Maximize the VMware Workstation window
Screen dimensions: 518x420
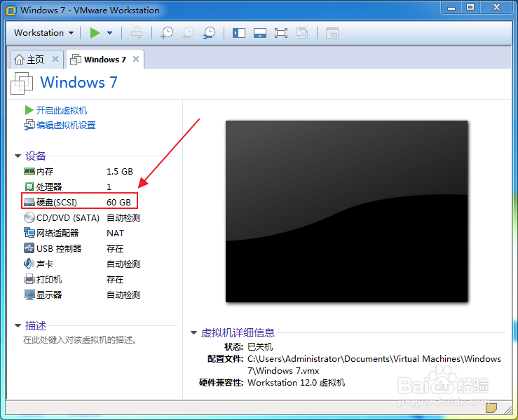(470, 8)
